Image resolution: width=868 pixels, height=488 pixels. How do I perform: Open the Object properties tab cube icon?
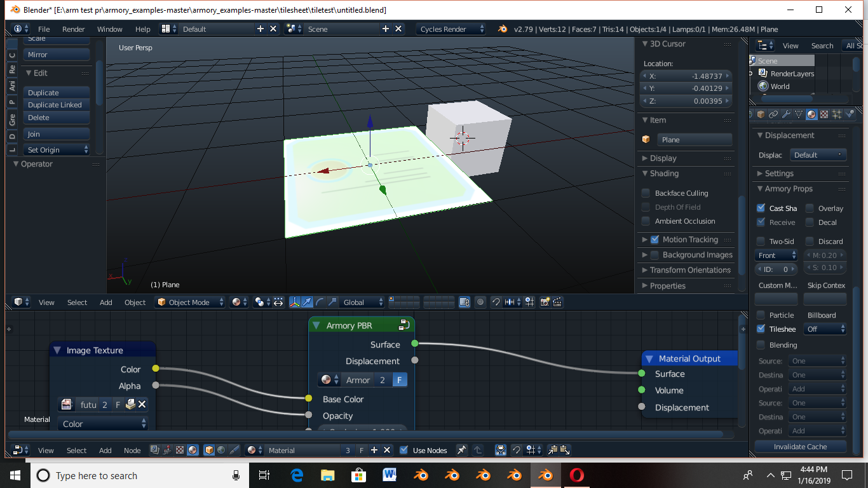761,114
